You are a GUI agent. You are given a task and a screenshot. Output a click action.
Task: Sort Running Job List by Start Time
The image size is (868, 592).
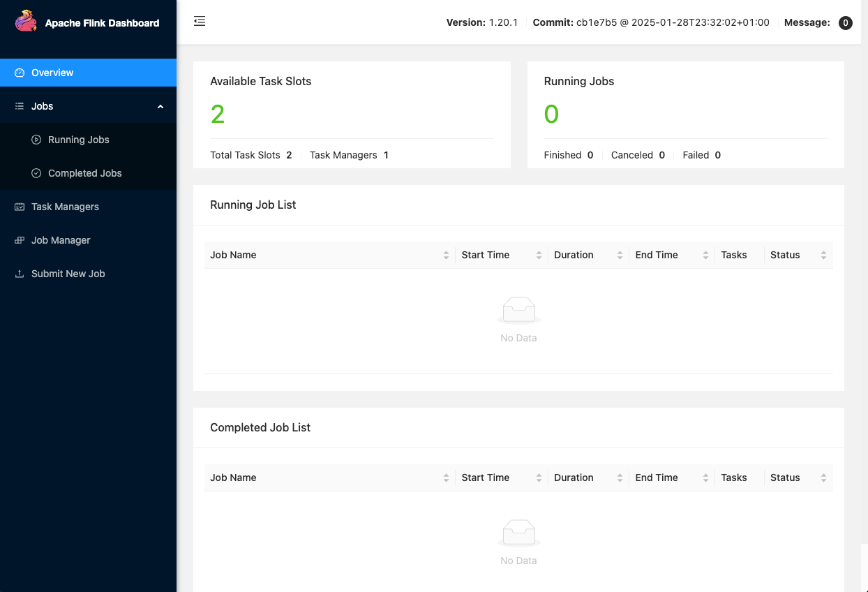[539, 256]
